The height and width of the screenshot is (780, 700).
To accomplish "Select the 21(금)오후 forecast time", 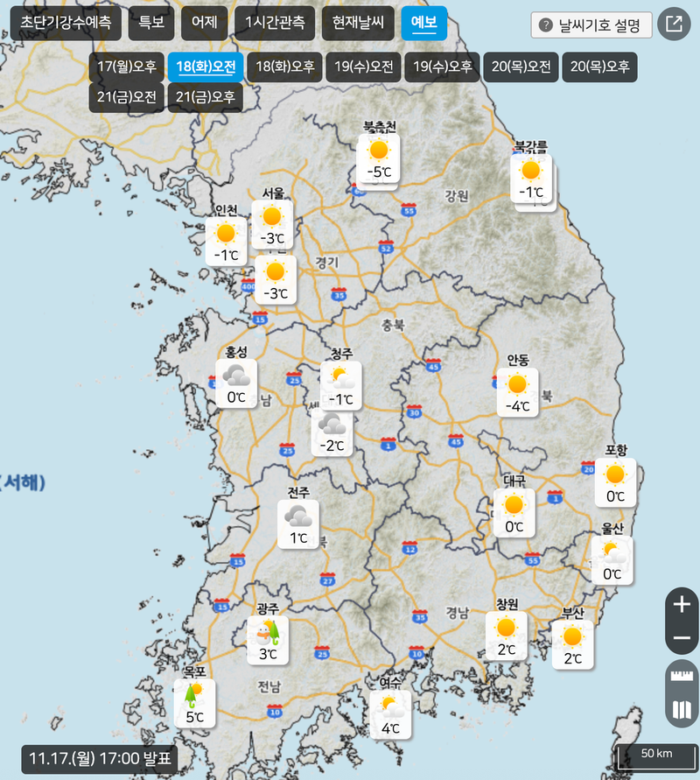I will tap(206, 96).
